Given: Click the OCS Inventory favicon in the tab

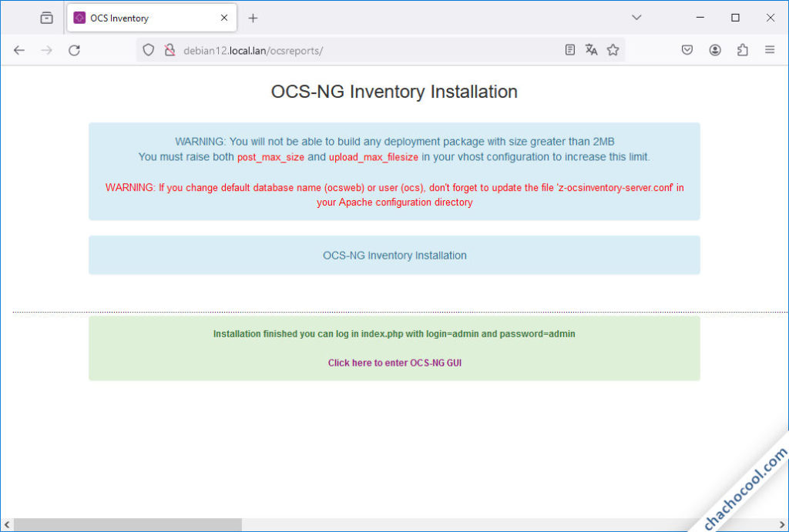Looking at the screenshot, I should click(79, 17).
